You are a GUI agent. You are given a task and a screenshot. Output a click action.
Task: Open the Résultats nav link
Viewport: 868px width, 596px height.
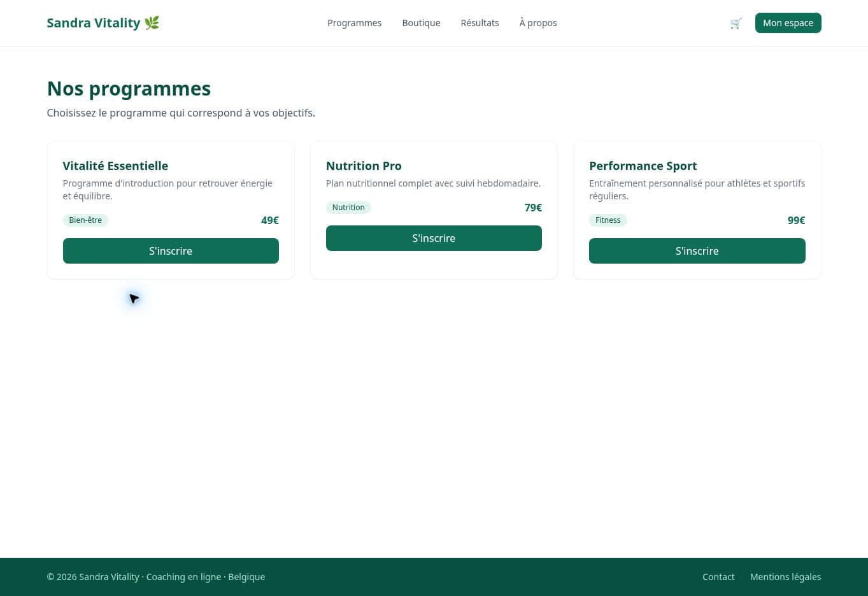coord(480,23)
